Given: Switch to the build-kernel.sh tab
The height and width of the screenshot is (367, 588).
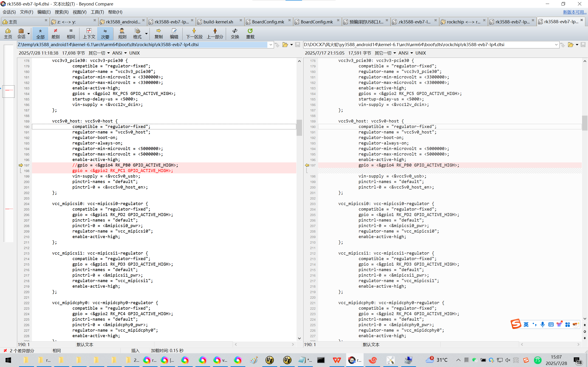Looking at the screenshot, I should click(218, 22).
